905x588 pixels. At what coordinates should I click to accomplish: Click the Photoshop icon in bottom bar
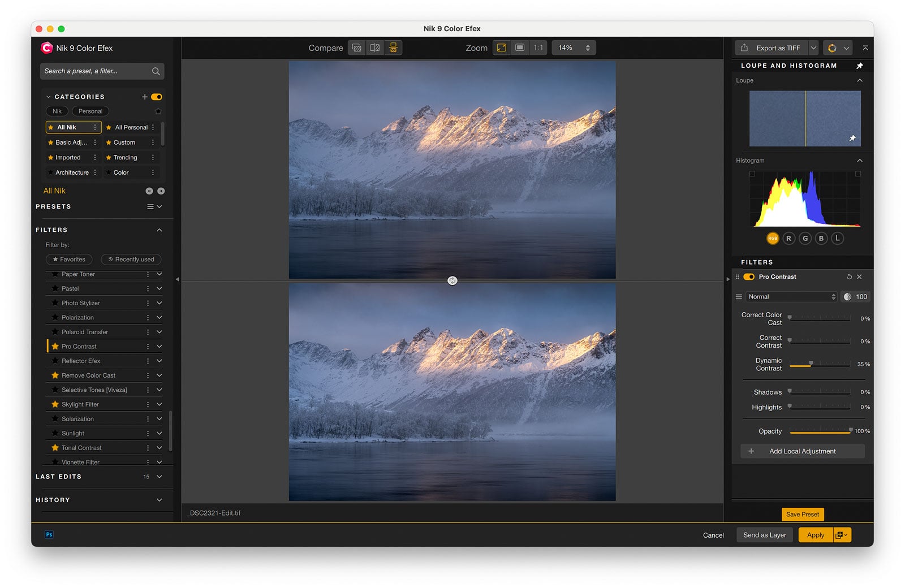(49, 535)
